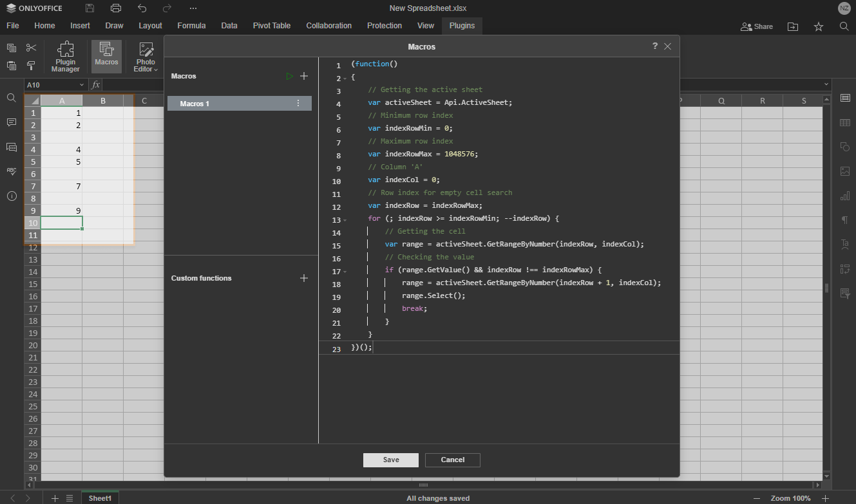Open table settings in right sidebar
This screenshot has width=856, height=504.
coord(845,122)
